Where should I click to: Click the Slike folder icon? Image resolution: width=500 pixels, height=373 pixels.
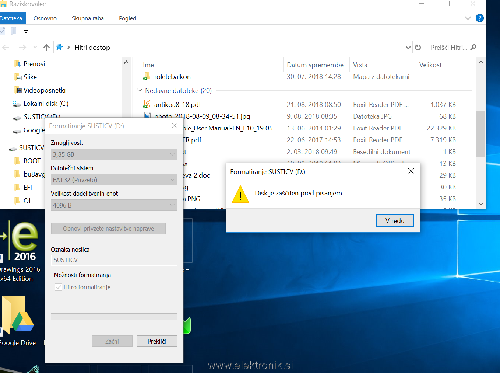[18, 77]
